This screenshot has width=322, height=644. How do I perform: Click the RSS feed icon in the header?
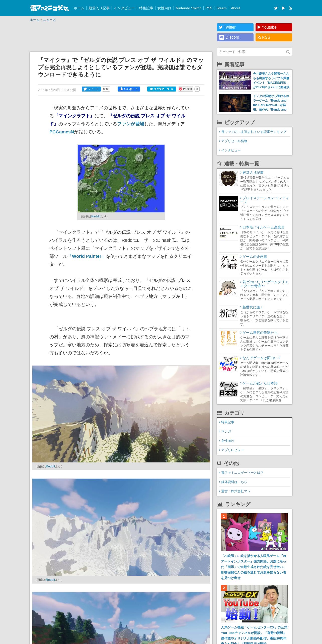click(290, 8)
